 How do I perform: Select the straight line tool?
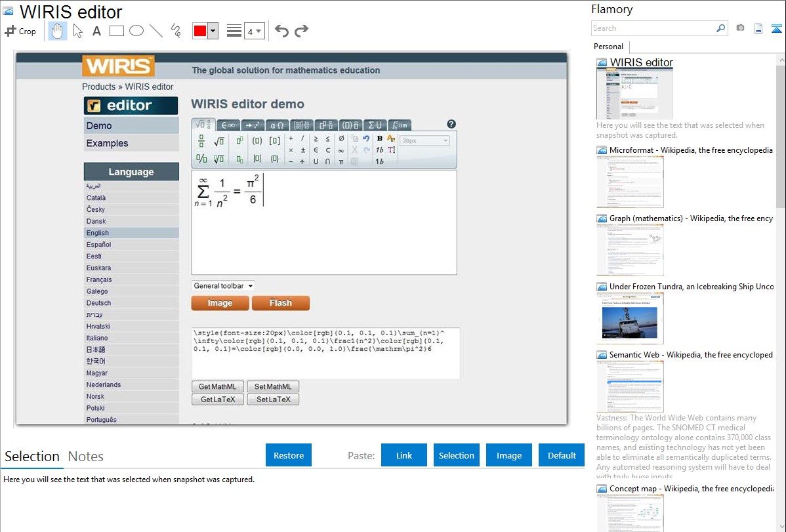(155, 31)
